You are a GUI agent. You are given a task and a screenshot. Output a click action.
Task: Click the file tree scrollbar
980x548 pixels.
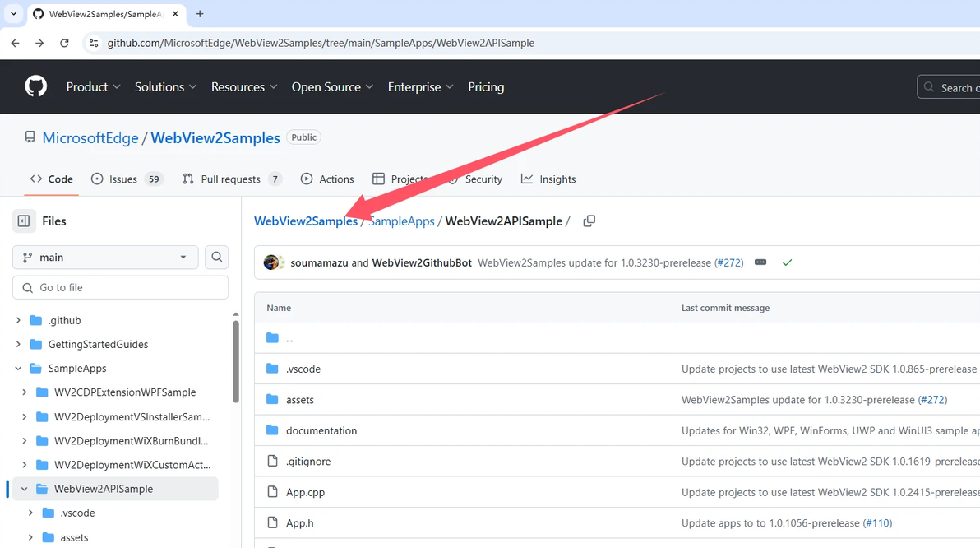coord(236,362)
